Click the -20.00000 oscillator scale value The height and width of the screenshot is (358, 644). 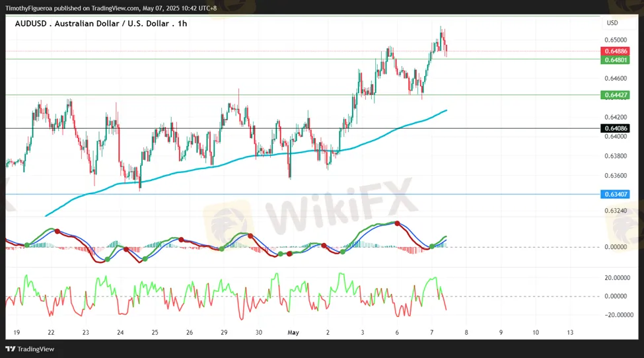pyautogui.click(x=618, y=315)
